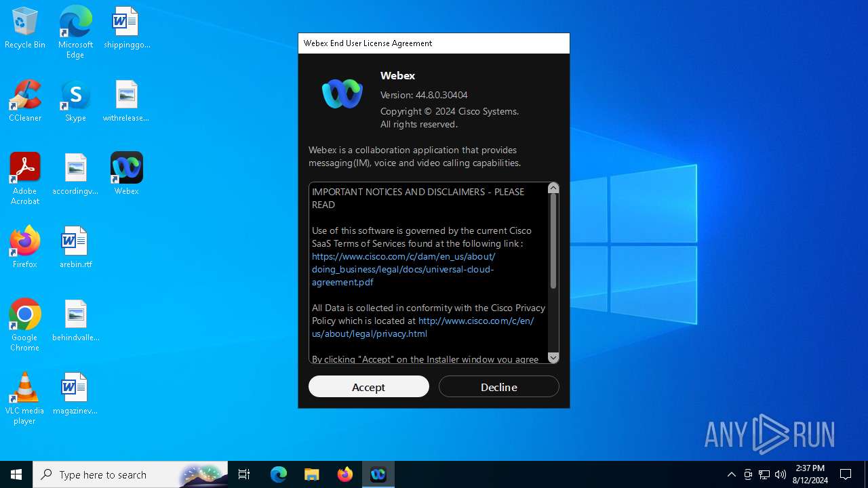Screen dimensions: 868x488
Task: Accept the Webex license agreement
Action: (369, 387)
